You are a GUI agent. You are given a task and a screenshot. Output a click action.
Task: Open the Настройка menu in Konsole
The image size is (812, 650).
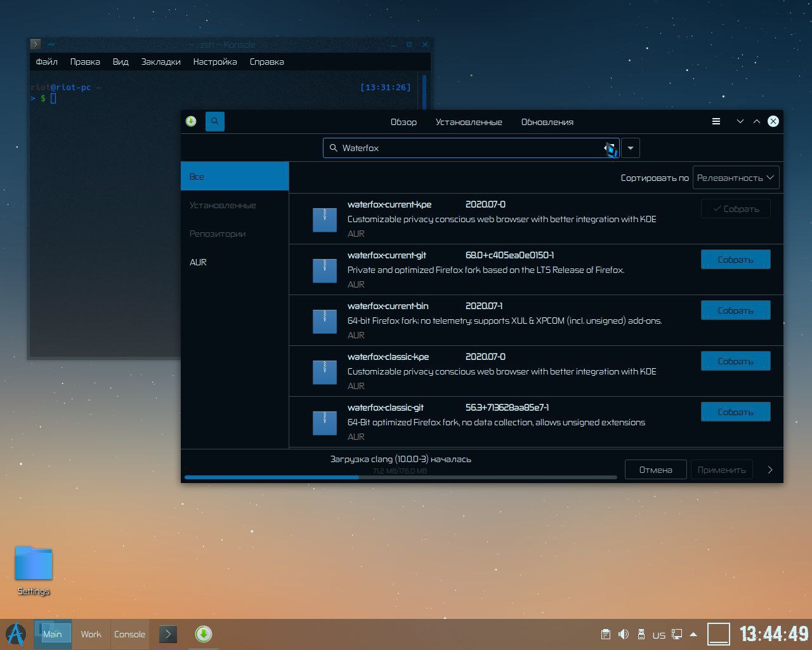click(x=215, y=62)
